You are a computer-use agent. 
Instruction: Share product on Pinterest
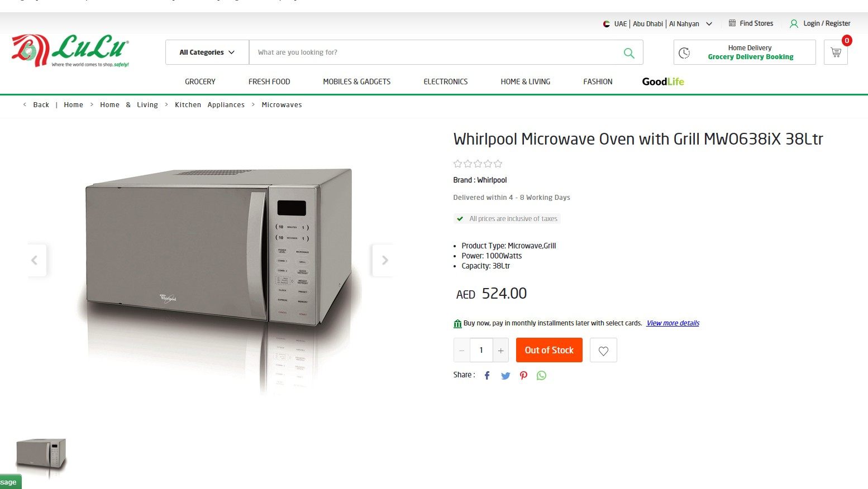point(523,376)
